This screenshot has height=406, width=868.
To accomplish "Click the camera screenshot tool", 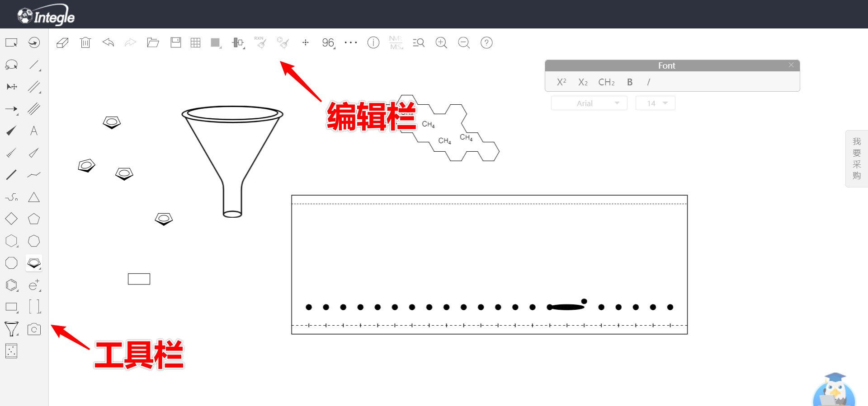I will click(34, 329).
